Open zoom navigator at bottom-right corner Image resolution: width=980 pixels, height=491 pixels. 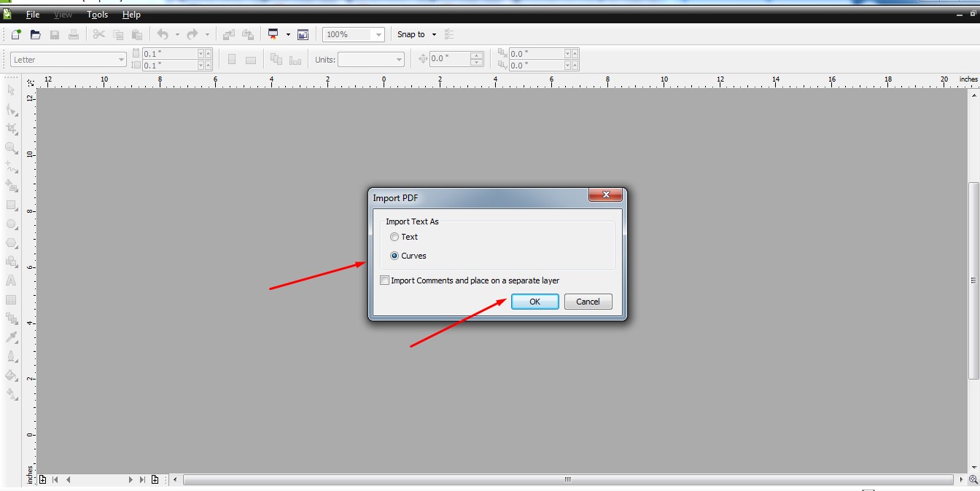click(x=973, y=479)
